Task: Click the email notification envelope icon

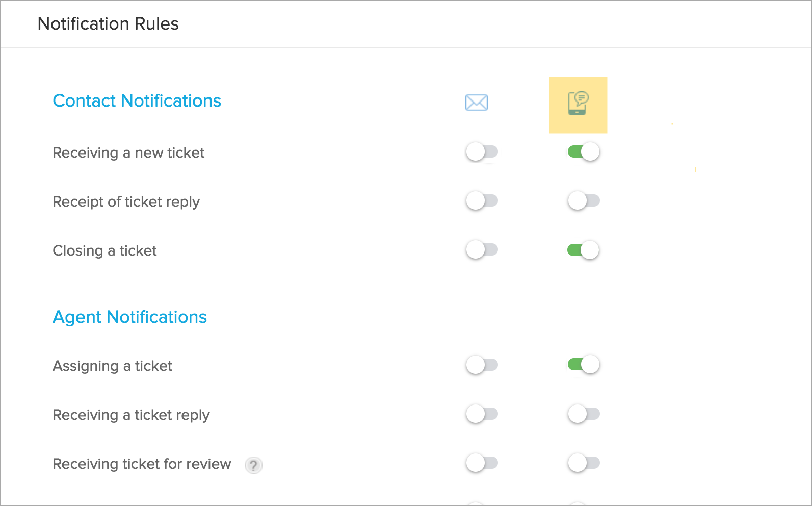Action: pyautogui.click(x=477, y=103)
